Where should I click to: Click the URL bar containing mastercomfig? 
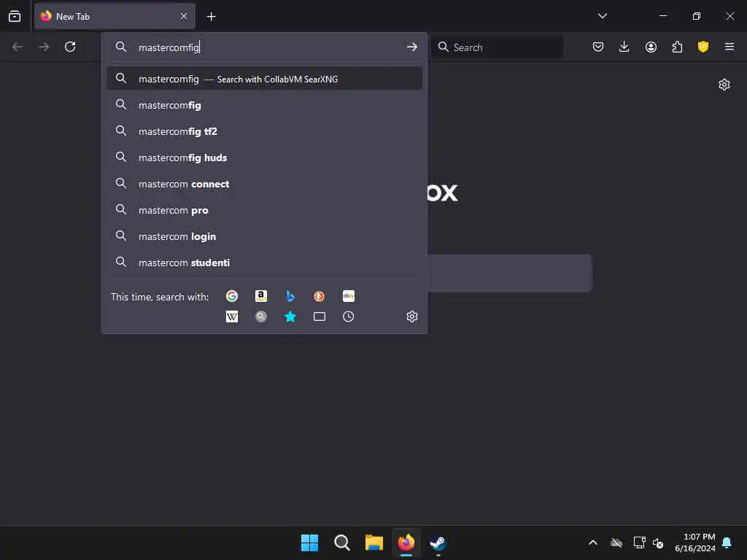[x=264, y=47]
